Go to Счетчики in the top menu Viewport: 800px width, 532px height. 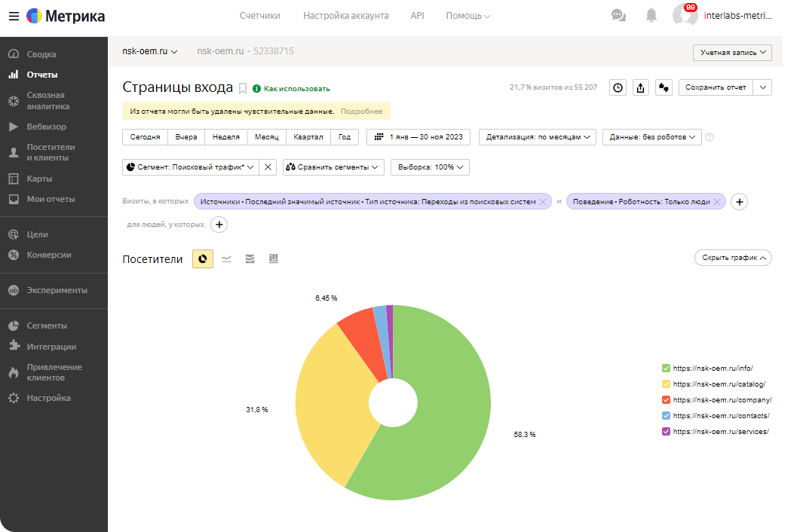click(259, 16)
